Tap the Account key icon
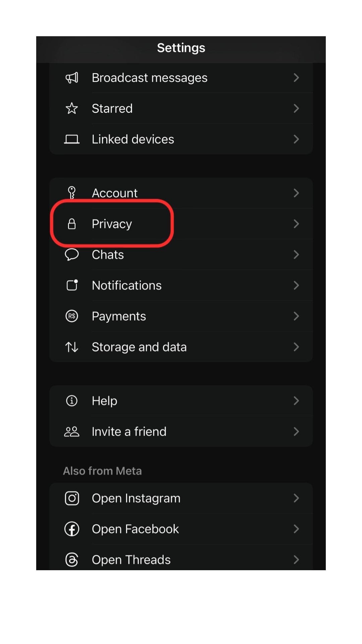The height and width of the screenshot is (644, 362). 72,193
